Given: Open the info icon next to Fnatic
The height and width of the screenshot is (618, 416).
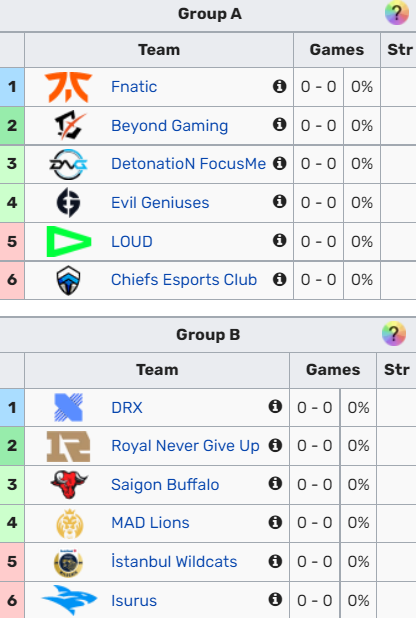Looking at the screenshot, I should [280, 86].
